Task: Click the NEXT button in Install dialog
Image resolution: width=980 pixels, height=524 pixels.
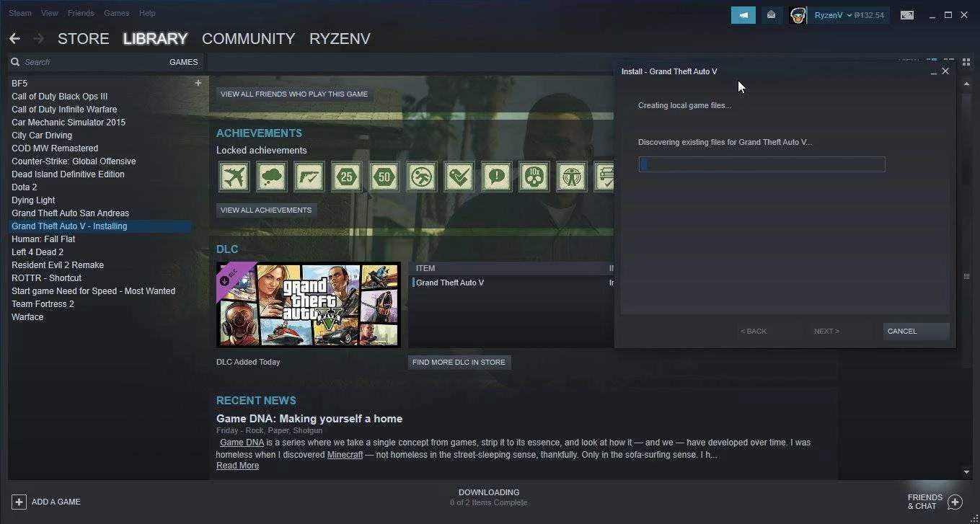Action: [826, 332]
